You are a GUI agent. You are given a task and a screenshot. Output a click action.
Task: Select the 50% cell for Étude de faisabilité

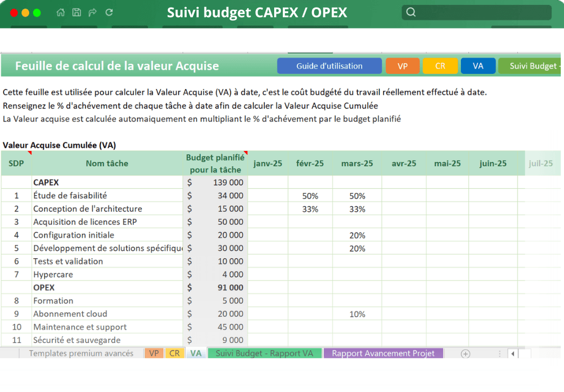[x=310, y=195]
